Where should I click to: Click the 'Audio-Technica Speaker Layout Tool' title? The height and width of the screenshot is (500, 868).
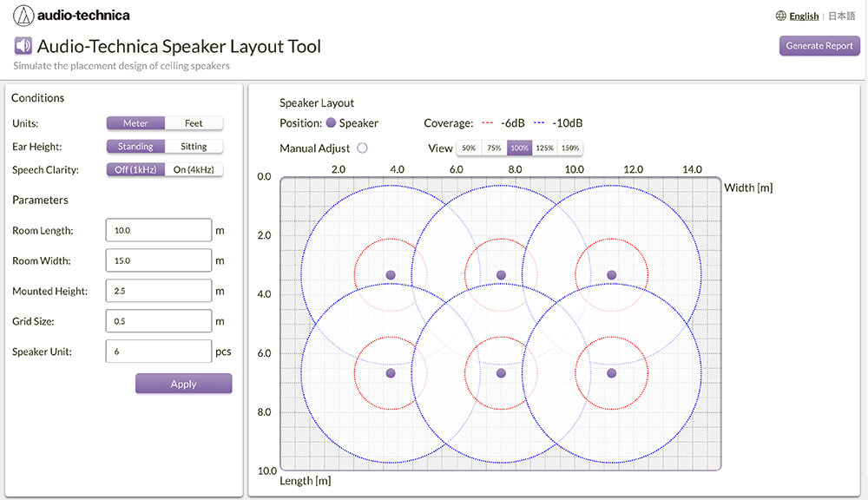[179, 46]
